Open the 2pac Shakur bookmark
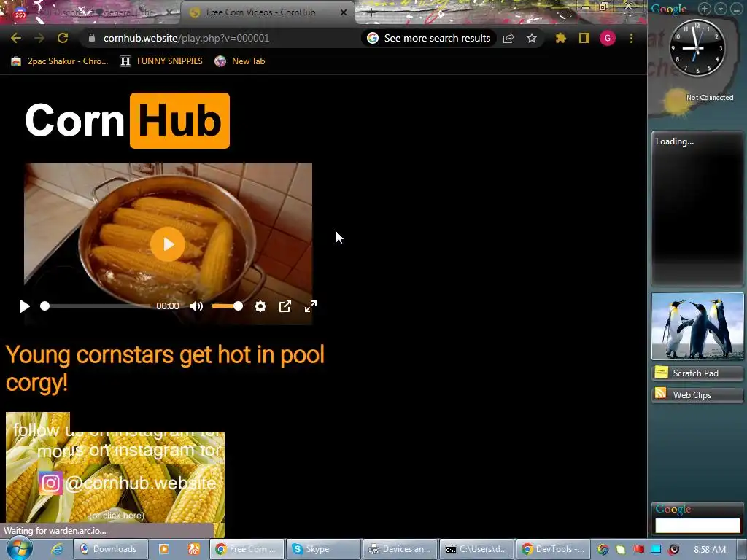This screenshot has width=747, height=560. (60, 61)
